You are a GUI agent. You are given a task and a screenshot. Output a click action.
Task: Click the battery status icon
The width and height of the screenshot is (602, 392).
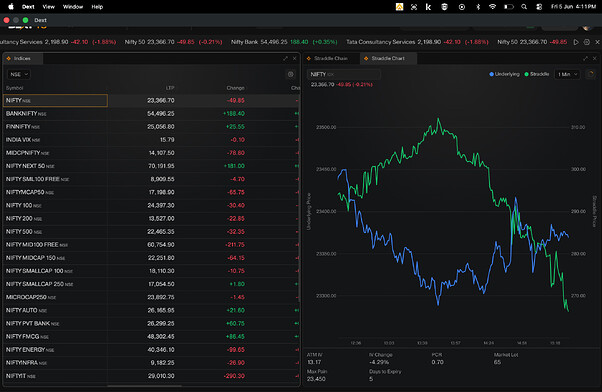coord(509,7)
